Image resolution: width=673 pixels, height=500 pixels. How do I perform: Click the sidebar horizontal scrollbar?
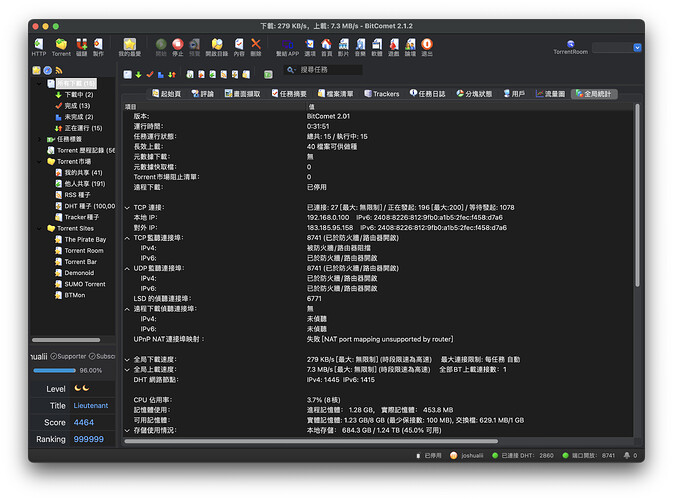coord(66,340)
